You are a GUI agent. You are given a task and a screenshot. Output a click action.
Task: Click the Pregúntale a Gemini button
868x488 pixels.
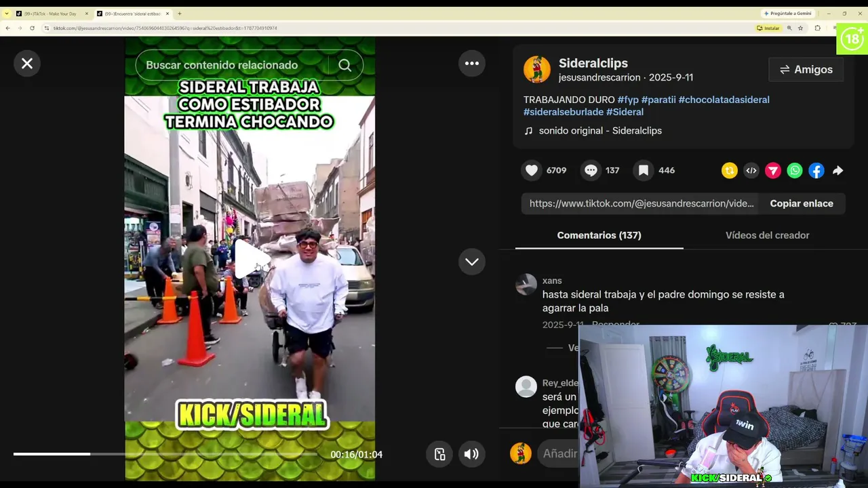[x=787, y=14]
